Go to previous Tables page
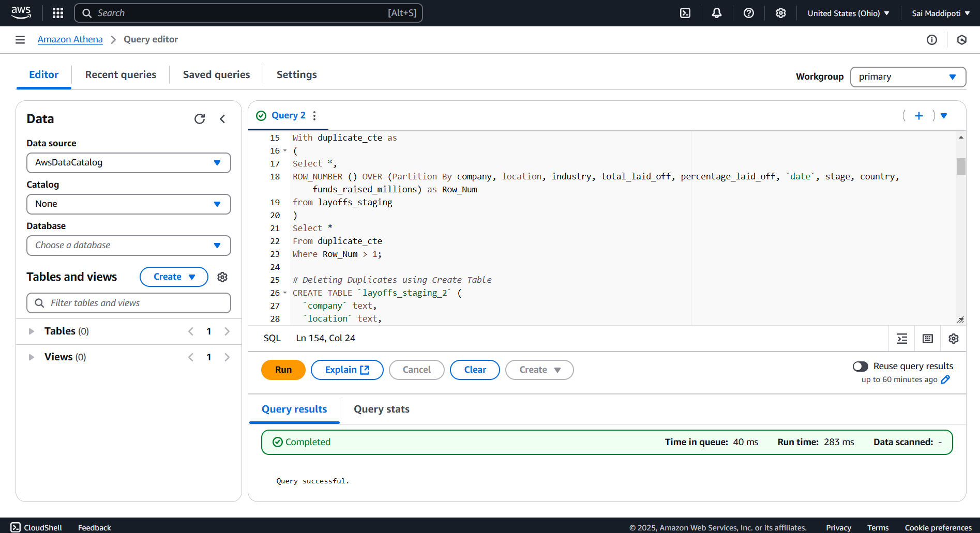The height and width of the screenshot is (533, 980). click(191, 331)
